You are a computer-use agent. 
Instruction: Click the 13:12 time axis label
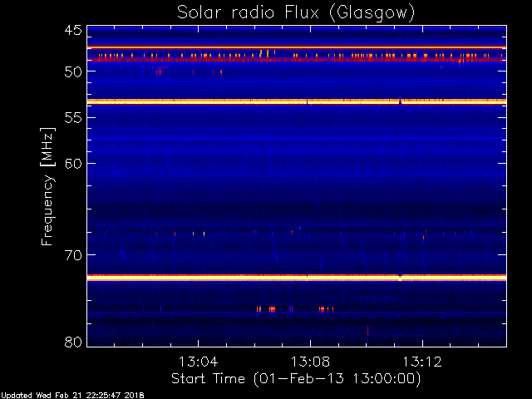[422, 362]
